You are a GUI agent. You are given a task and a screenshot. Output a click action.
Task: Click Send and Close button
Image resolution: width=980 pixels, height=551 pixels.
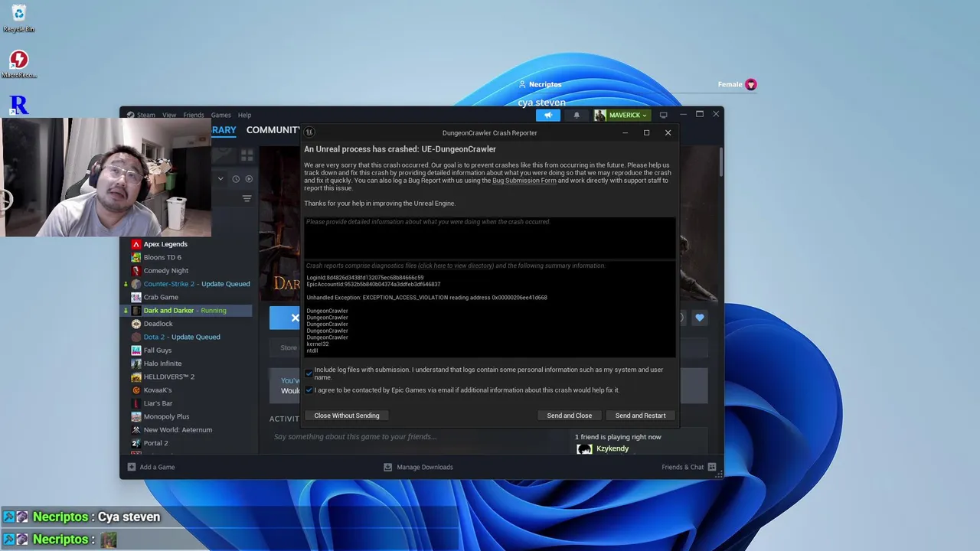pos(570,416)
